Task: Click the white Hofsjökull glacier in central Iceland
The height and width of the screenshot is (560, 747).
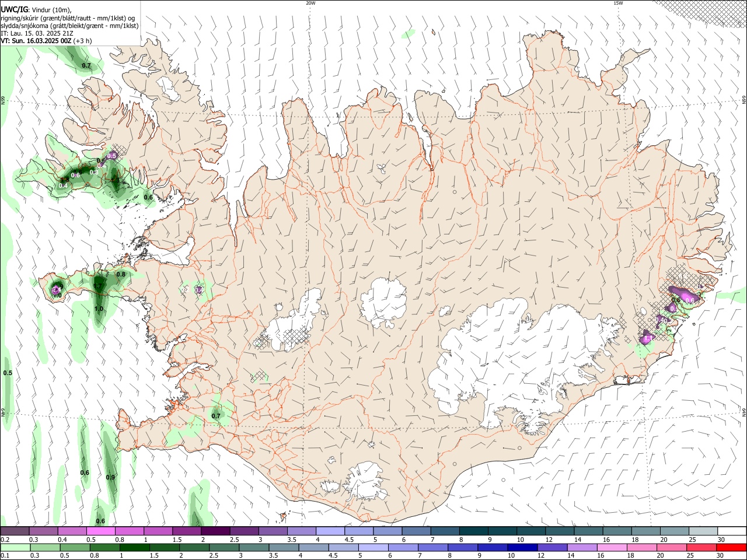Action: [383, 303]
